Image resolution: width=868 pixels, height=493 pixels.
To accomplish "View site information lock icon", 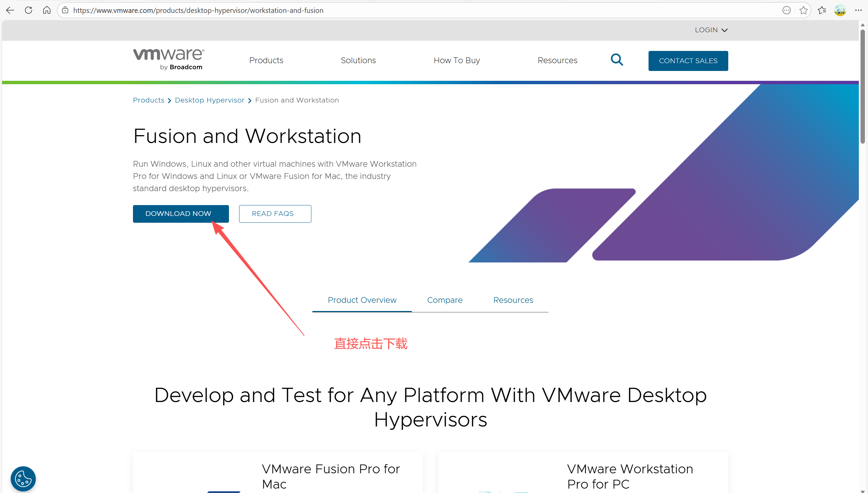I will coord(65,10).
